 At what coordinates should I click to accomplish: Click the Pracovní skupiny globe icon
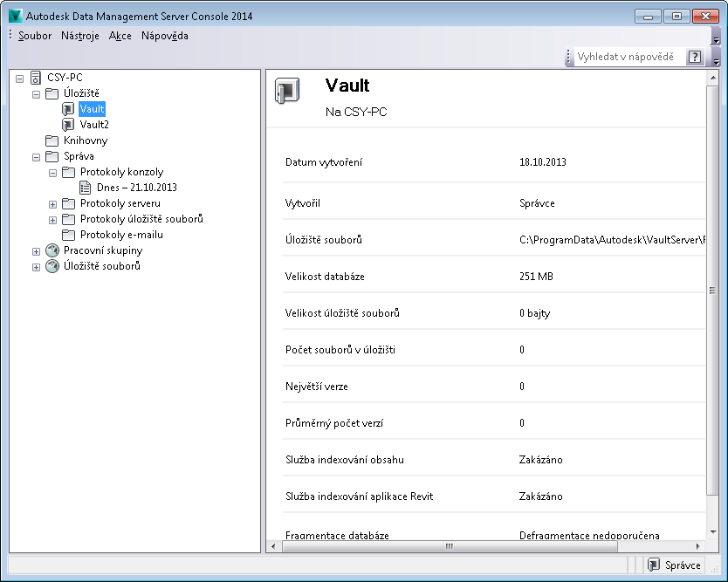pos(52,250)
